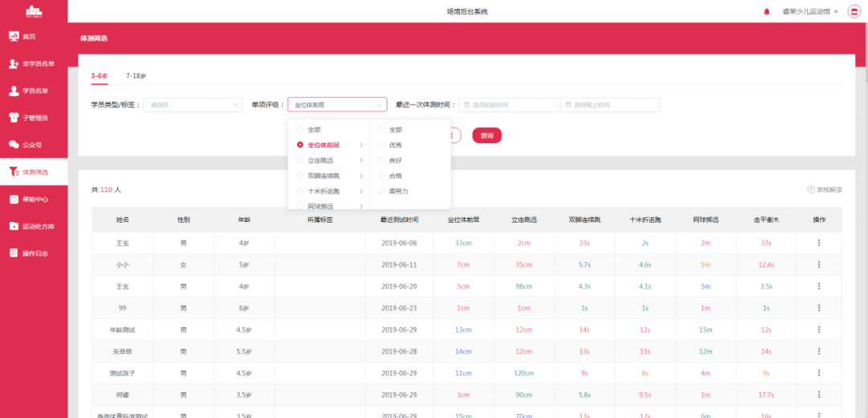Open actions menu for 测试孩子 row

pyautogui.click(x=819, y=373)
